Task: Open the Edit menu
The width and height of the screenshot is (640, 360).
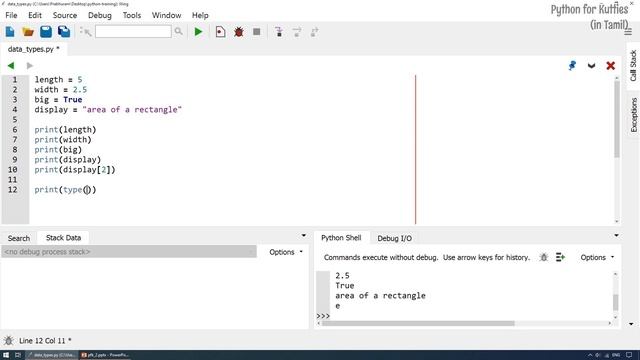Action: pos(35,15)
